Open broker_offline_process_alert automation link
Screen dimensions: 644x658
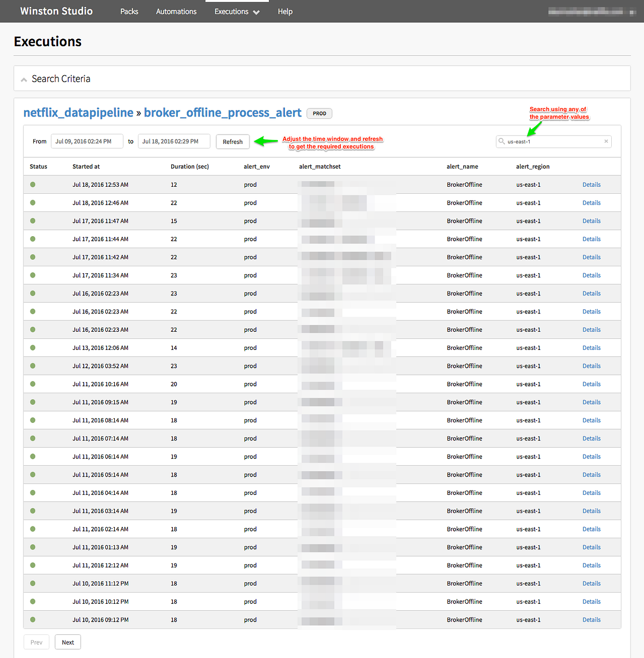click(x=223, y=113)
